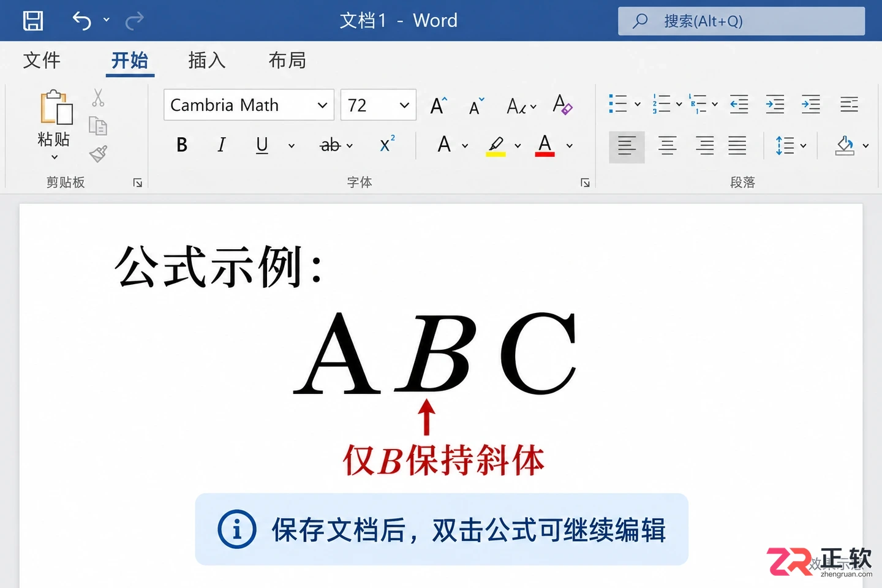The width and height of the screenshot is (882, 588).
Task: Click the text effects A icon
Action: (x=445, y=145)
